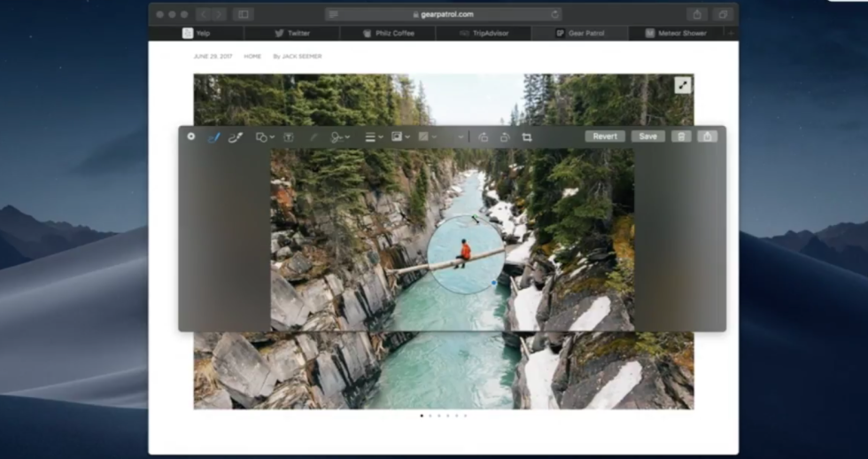
Task: Switch to the TripAdvisor tab
Action: coord(484,33)
